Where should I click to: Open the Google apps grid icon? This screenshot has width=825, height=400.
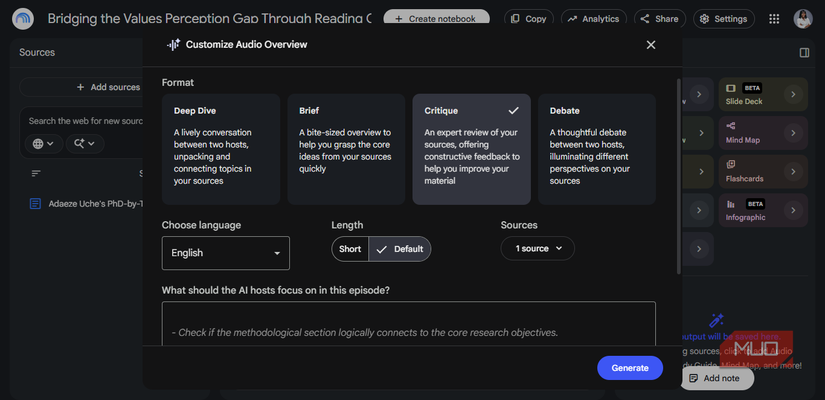(774, 19)
